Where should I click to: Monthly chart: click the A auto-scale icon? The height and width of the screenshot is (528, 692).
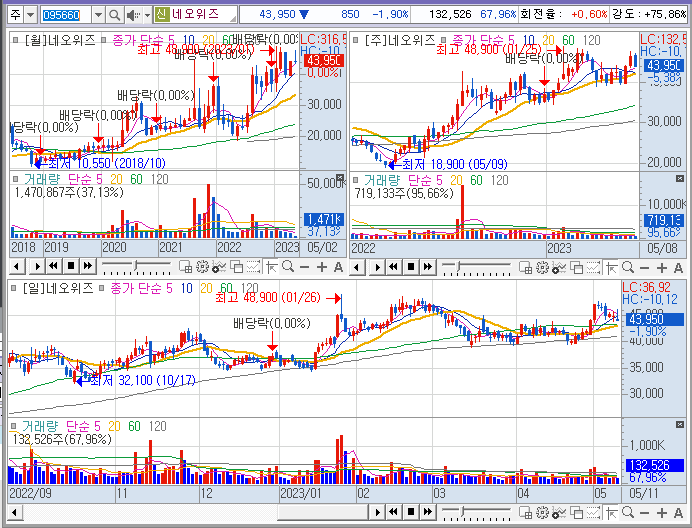click(x=338, y=267)
